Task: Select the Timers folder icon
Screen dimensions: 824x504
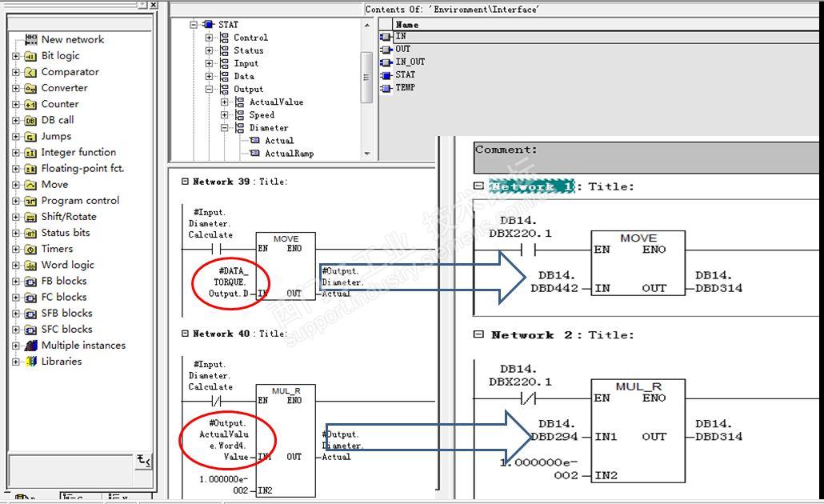Action: (30, 249)
